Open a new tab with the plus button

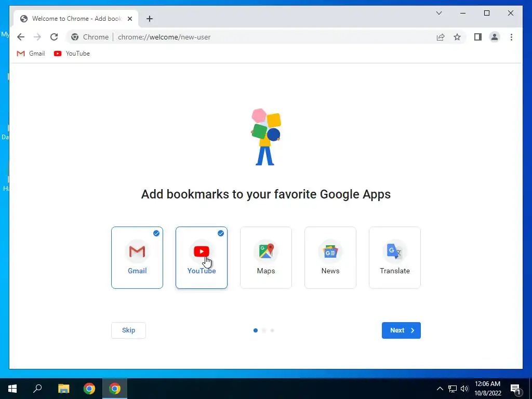(x=150, y=19)
